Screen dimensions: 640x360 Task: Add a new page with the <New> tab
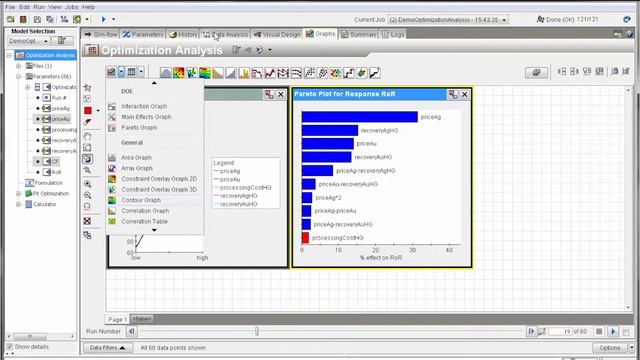point(142,319)
